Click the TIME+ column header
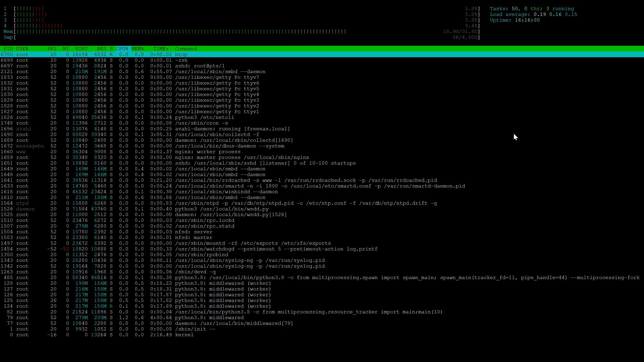 (161, 49)
